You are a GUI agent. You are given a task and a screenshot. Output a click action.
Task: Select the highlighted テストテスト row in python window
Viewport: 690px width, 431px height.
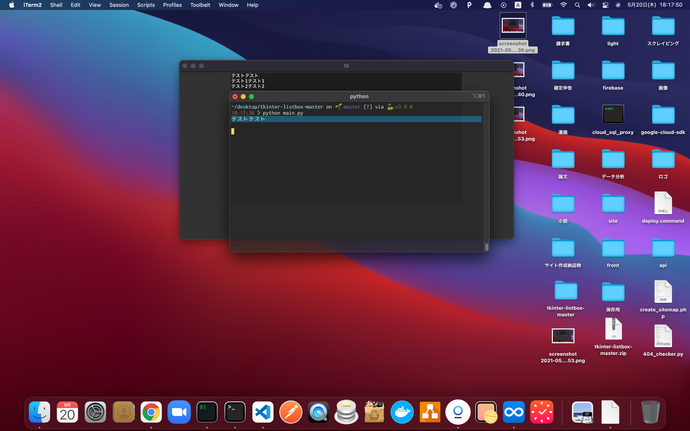pos(356,119)
